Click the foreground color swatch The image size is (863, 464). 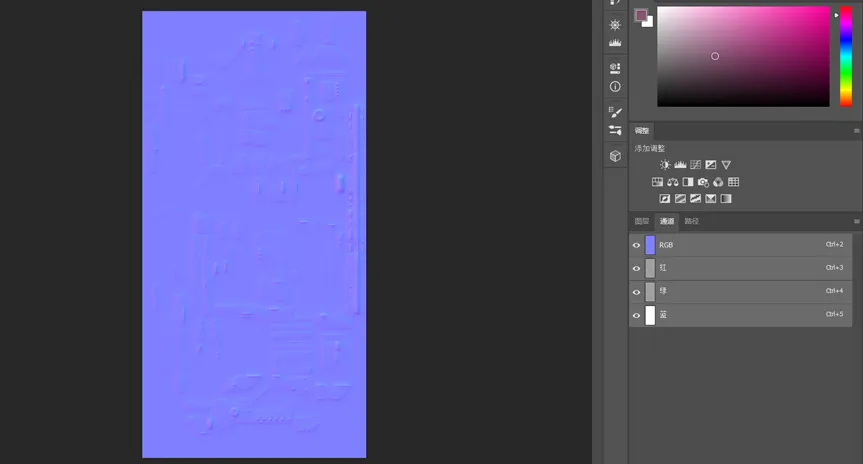click(x=641, y=15)
